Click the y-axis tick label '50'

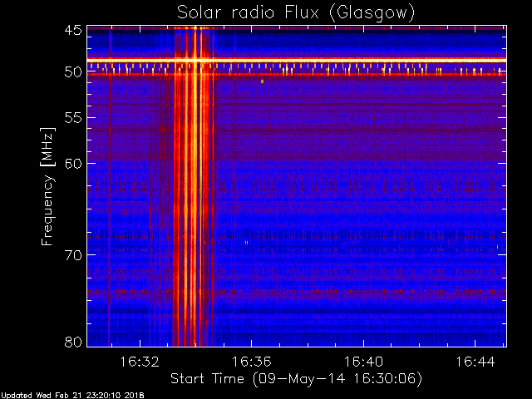73,72
